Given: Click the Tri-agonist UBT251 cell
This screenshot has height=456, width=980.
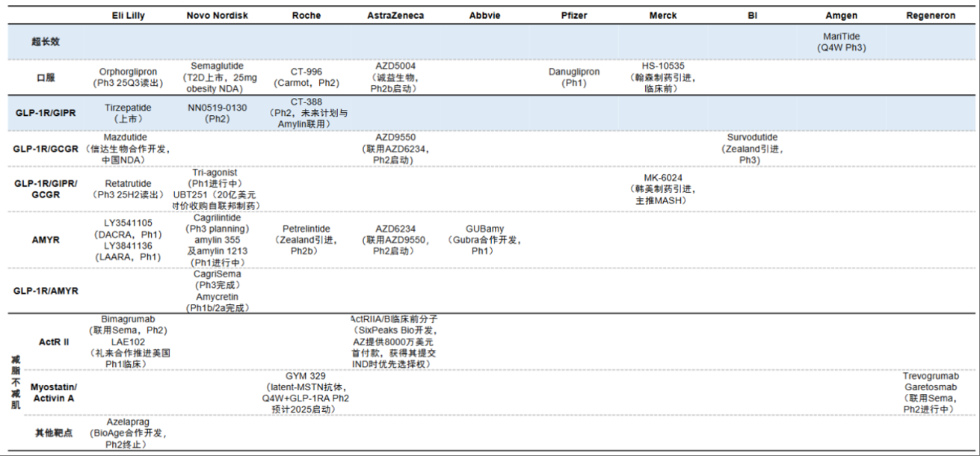Looking at the screenshot, I should coord(217,189).
